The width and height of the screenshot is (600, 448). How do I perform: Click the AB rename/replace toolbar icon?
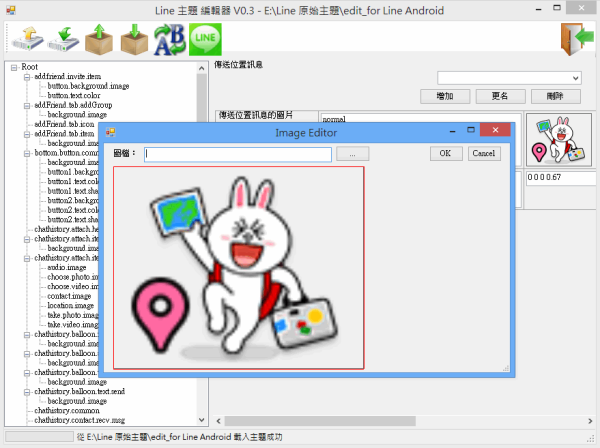coord(170,39)
